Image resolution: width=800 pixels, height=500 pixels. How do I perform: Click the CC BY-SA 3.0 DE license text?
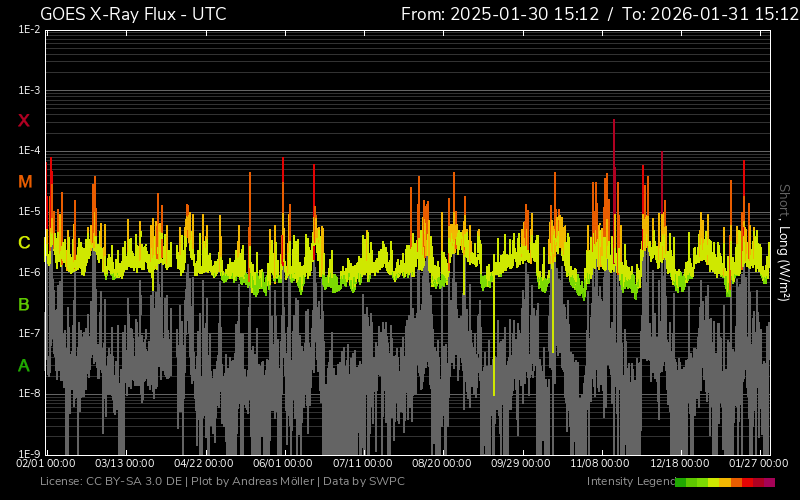pos(140,482)
